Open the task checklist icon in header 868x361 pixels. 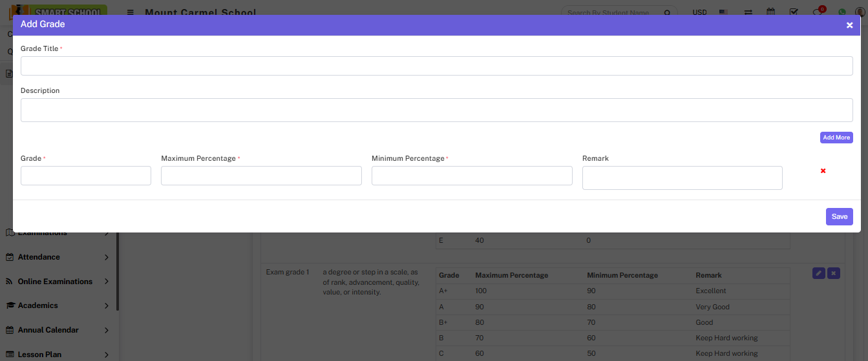pos(794,12)
